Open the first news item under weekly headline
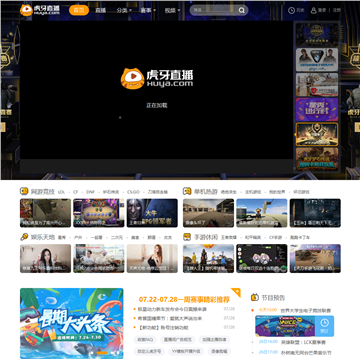The height and width of the screenshot is (360, 360). pos(172,309)
